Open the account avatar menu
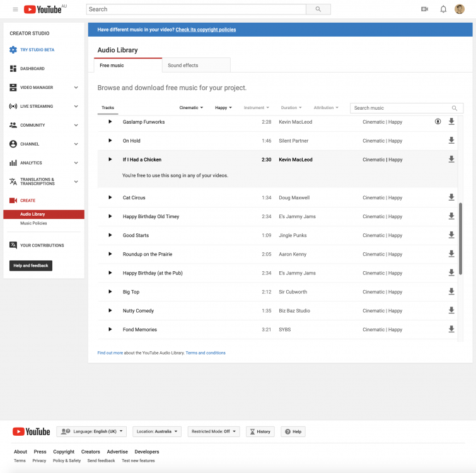 460,9
